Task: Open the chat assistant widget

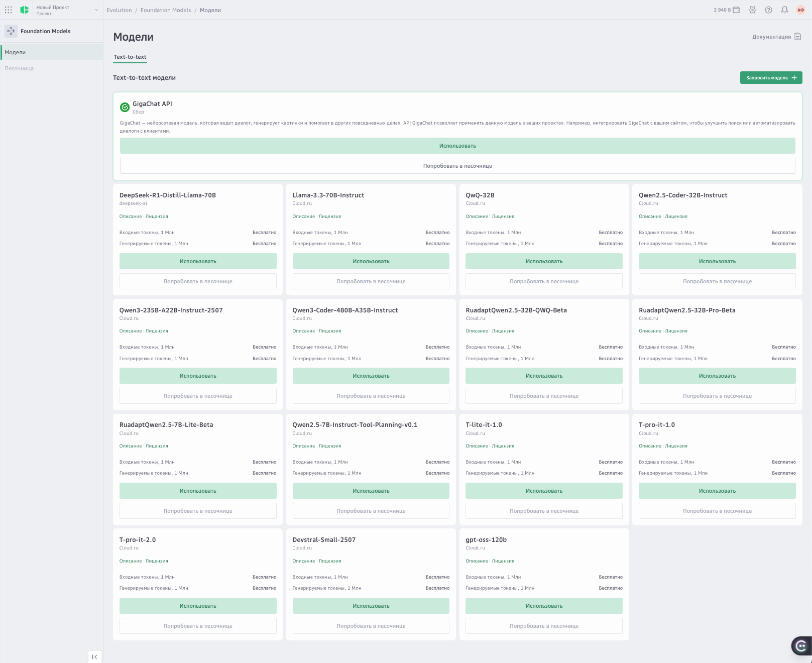Action: coord(801,646)
